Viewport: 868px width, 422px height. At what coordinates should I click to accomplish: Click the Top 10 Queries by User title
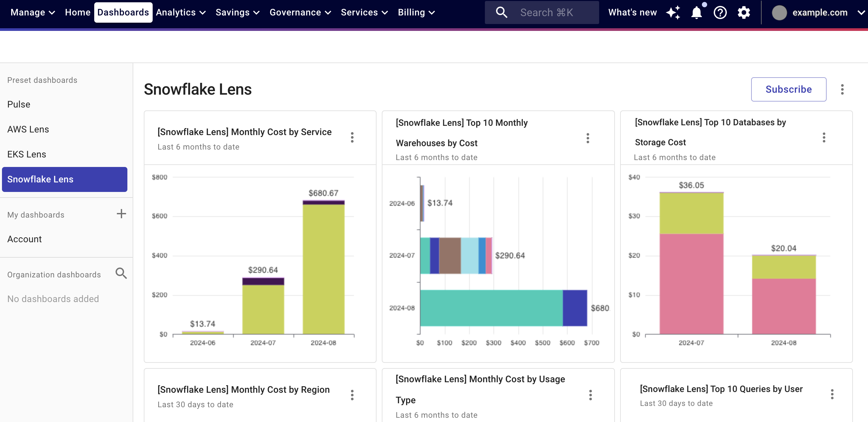(721, 389)
